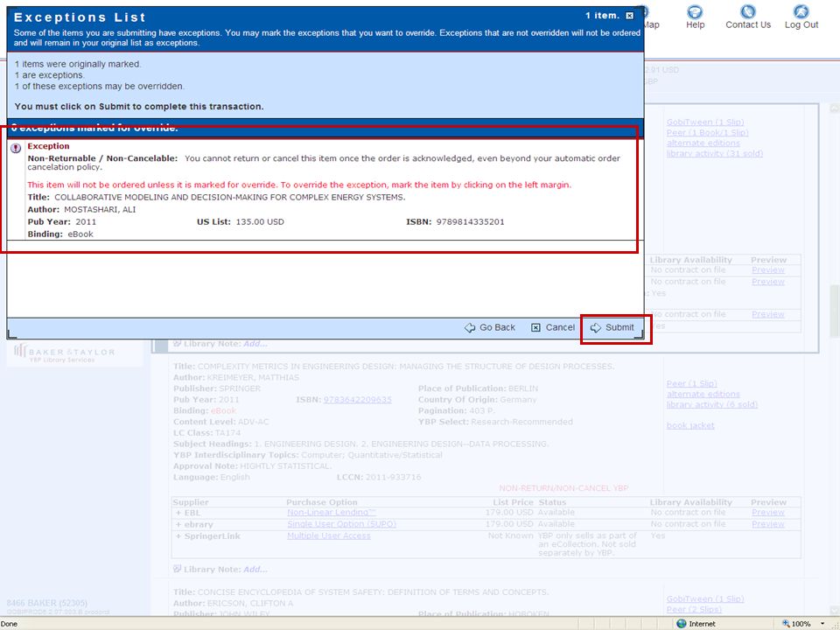The width and height of the screenshot is (840, 630).
Task: Cancel the exceptions dialog
Action: pos(553,327)
